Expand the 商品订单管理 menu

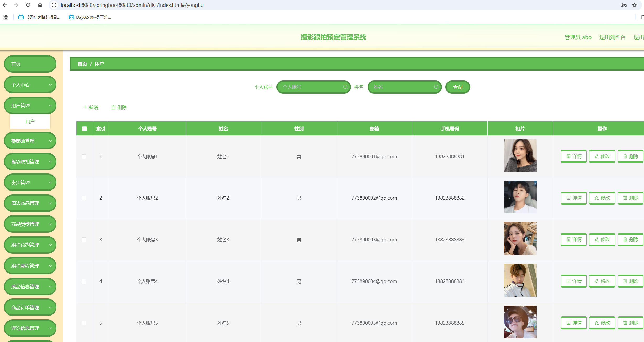coord(30,307)
